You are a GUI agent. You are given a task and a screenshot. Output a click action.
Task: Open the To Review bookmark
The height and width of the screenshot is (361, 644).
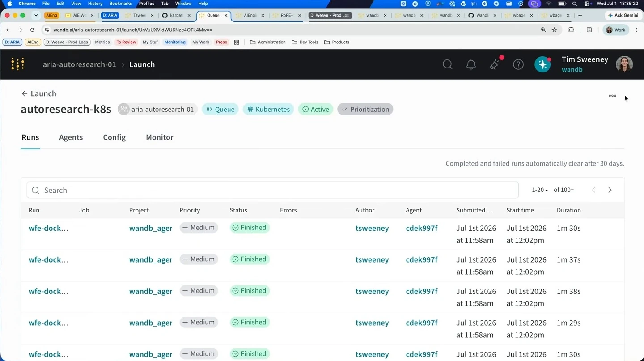[126, 42]
